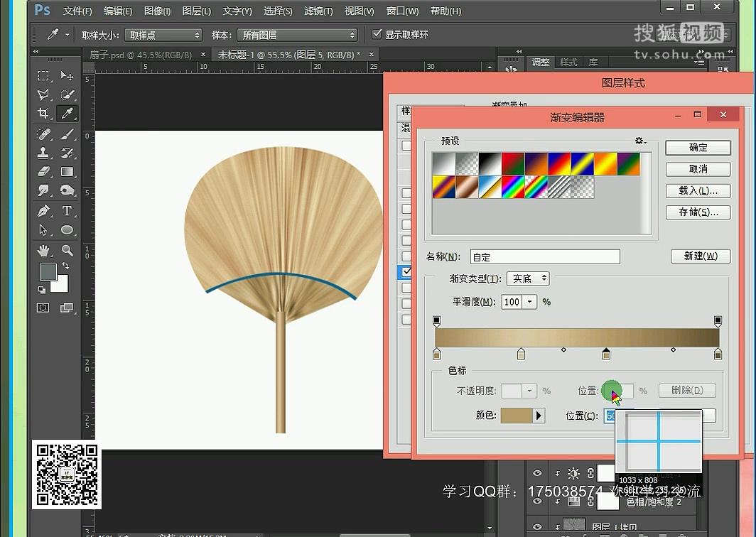This screenshot has height=537, width=756.
Task: Open the 颜色 swatch arrow menu
Action: 539,416
